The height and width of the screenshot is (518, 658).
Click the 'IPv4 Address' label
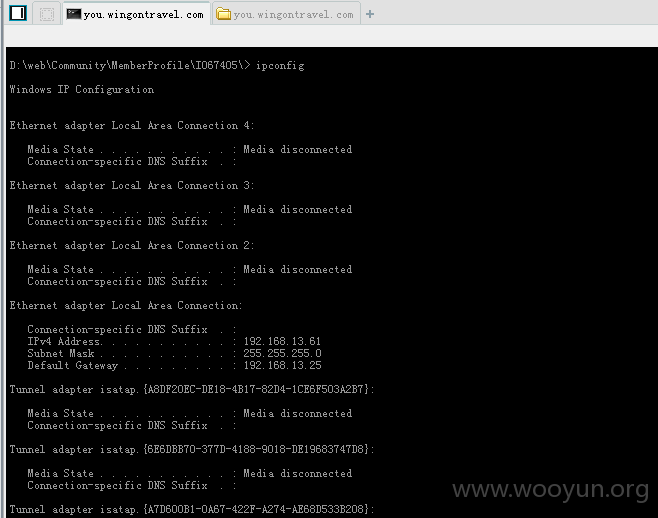pyautogui.click(x=64, y=341)
